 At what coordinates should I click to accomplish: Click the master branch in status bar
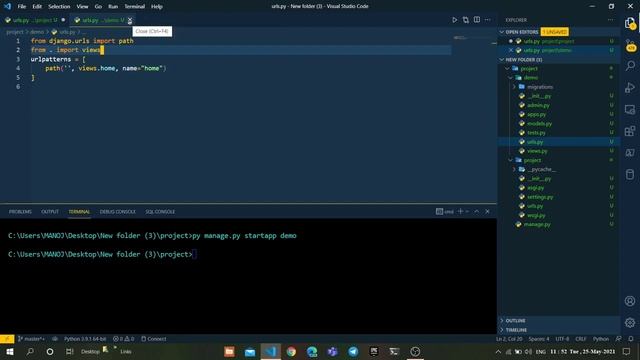(x=31, y=339)
